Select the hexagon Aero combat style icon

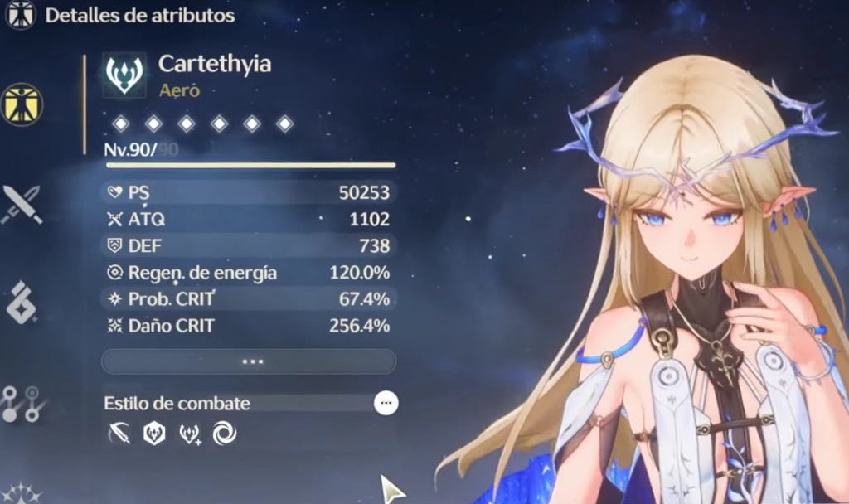click(154, 434)
